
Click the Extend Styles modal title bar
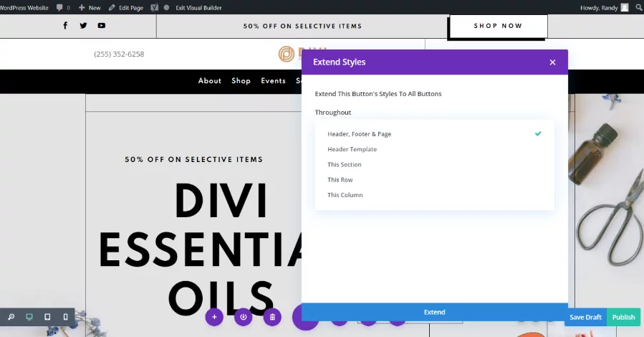(x=435, y=62)
